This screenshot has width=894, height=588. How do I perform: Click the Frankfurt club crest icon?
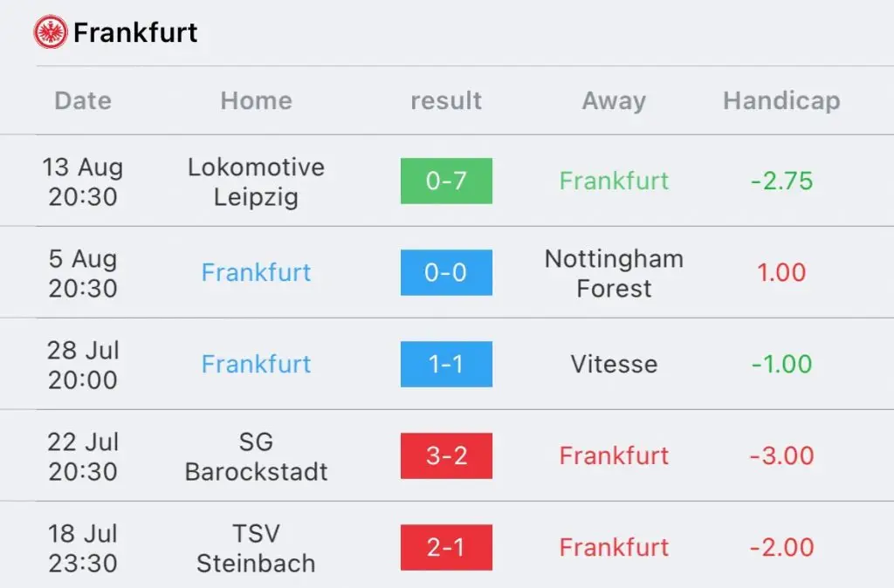click(50, 32)
